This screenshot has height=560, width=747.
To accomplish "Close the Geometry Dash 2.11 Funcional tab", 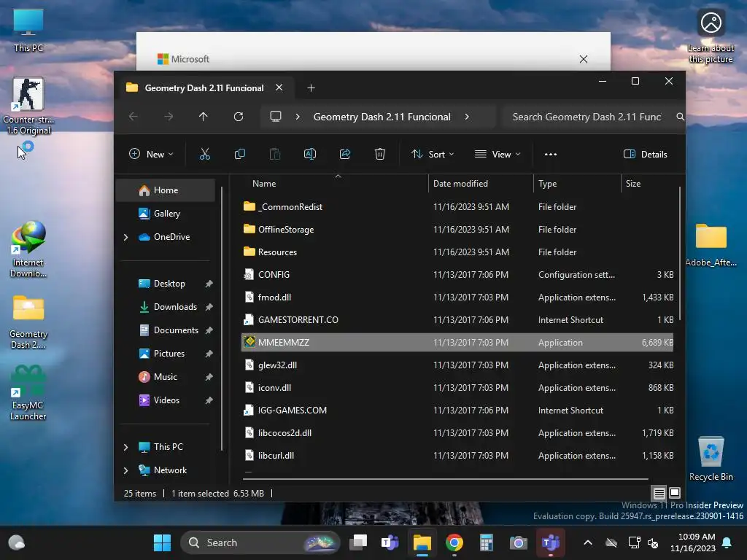I will pos(279,87).
